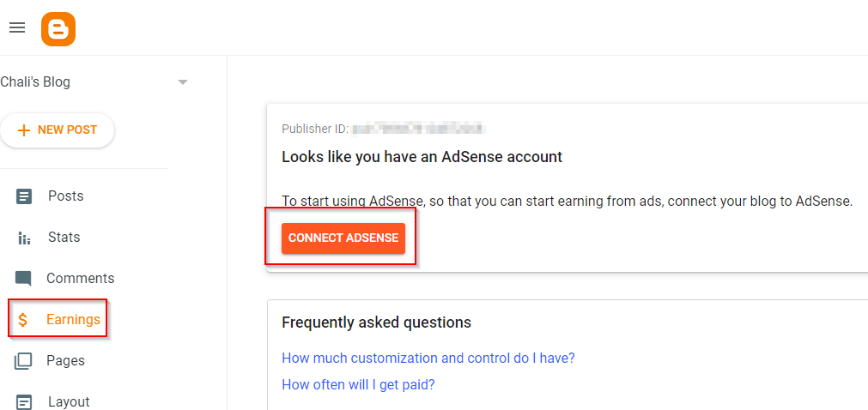Click the Stats bar chart icon
868x410 pixels.
(x=24, y=238)
